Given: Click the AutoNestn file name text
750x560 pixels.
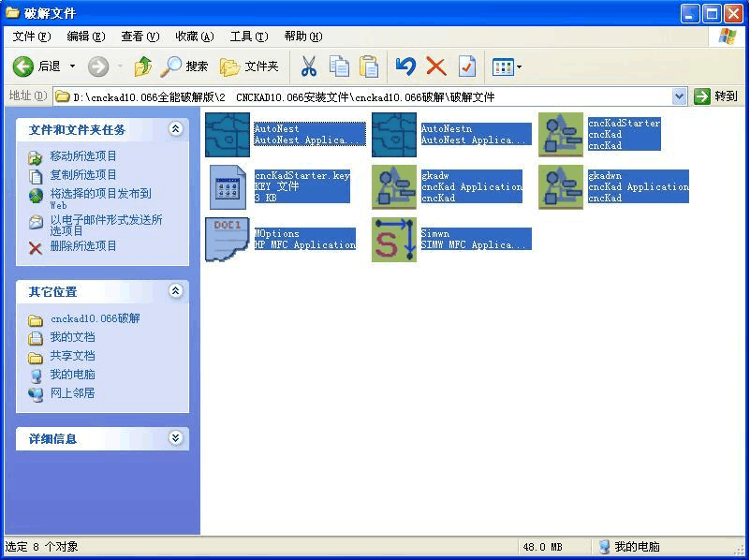Looking at the screenshot, I should pyautogui.click(x=447, y=128).
